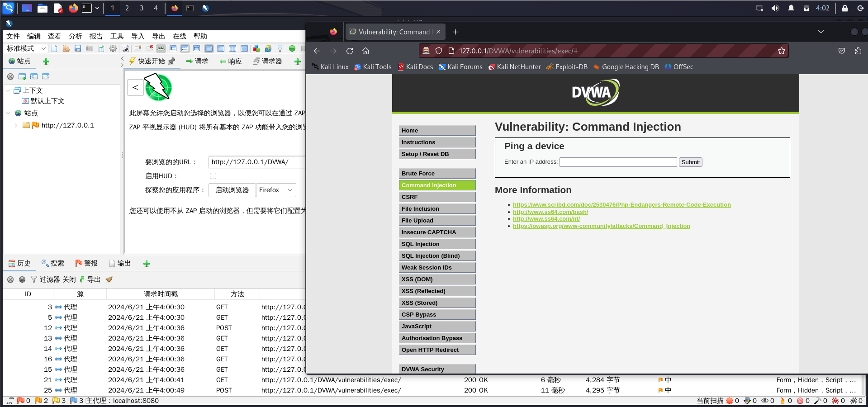The height and width of the screenshot is (407, 868).
Task: Click the save session floppy icon in ZAP
Action: [x=78, y=48]
